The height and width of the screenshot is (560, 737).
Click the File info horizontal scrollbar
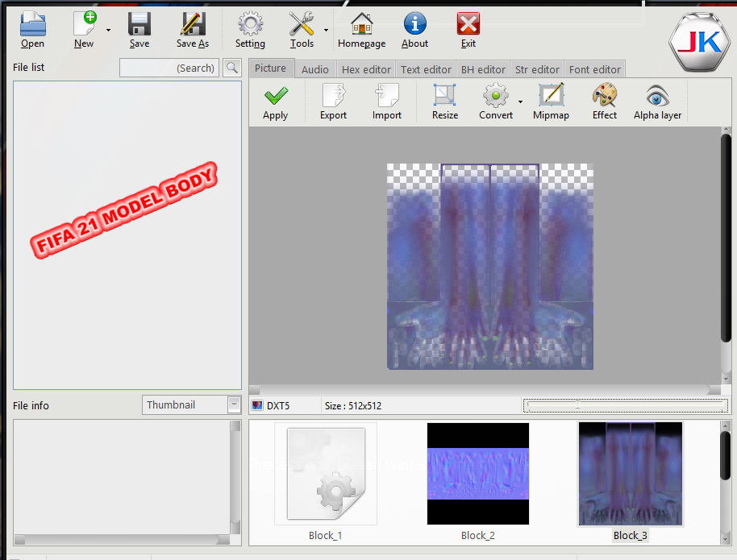coord(122,540)
